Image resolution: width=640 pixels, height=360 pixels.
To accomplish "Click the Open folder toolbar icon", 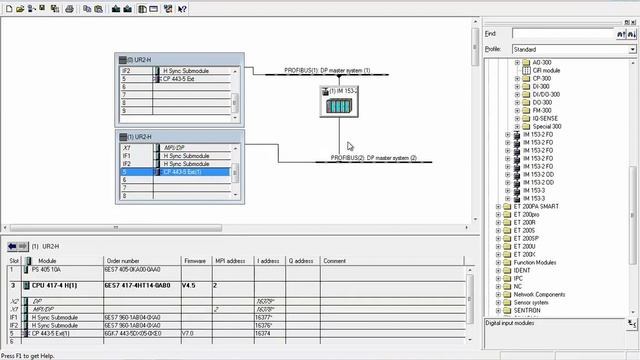I will 20,9.
